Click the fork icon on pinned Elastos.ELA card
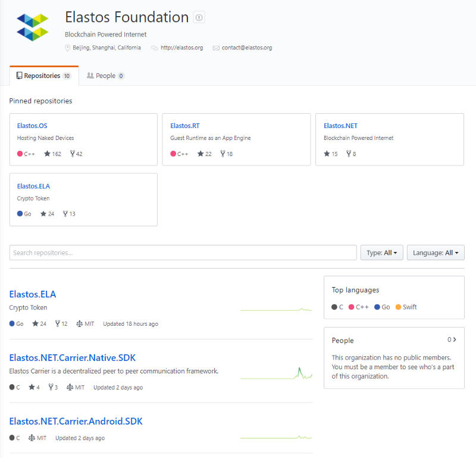 tap(65, 214)
